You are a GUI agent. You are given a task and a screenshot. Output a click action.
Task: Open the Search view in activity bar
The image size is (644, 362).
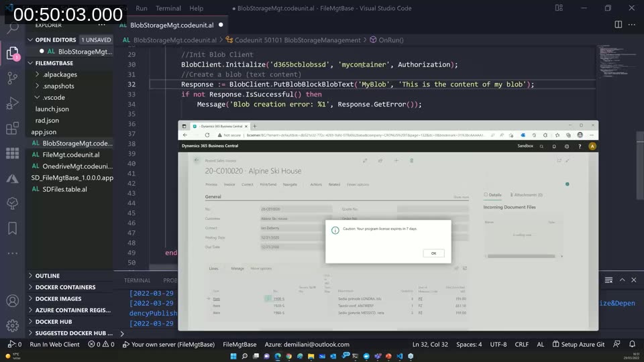click(x=12, y=28)
